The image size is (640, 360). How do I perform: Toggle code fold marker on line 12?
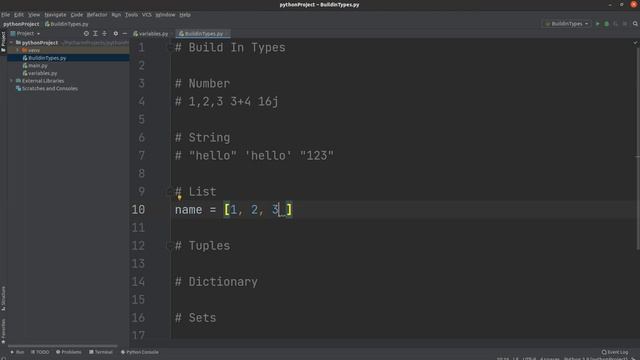(x=170, y=246)
